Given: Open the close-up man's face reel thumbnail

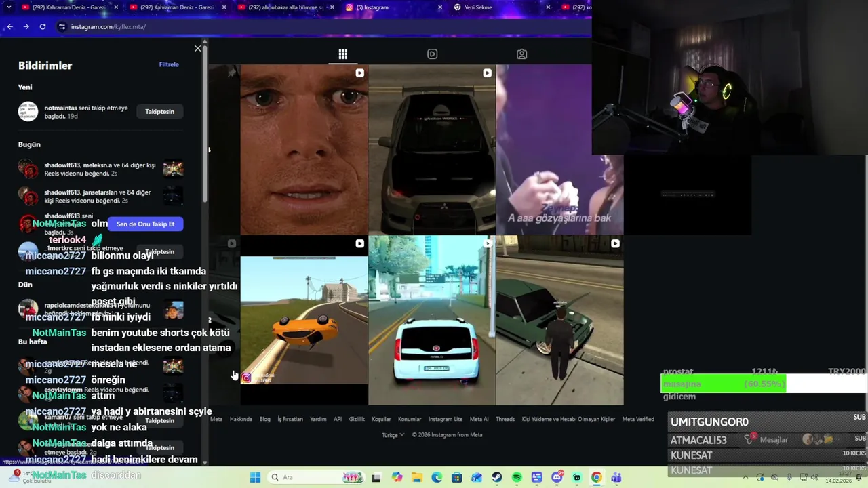Looking at the screenshot, I should pos(304,149).
